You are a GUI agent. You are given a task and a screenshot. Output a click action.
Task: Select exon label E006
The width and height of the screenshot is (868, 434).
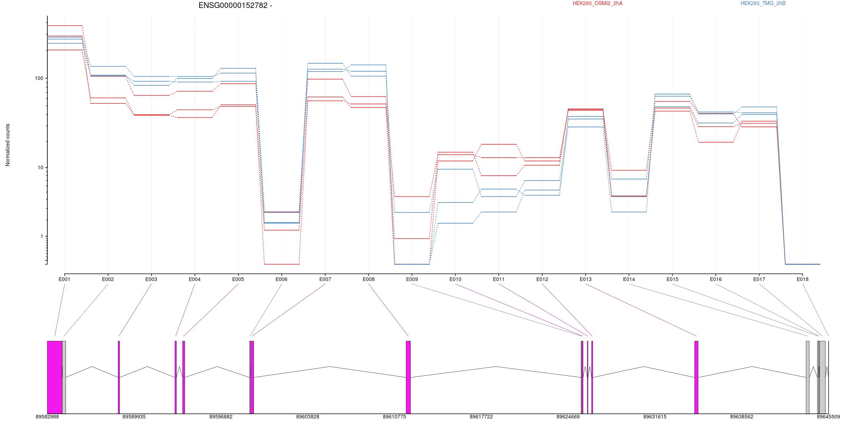pos(281,279)
